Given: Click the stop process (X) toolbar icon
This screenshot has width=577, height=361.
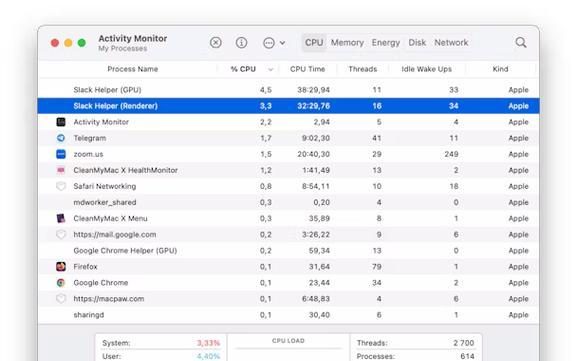Looking at the screenshot, I should tap(216, 43).
